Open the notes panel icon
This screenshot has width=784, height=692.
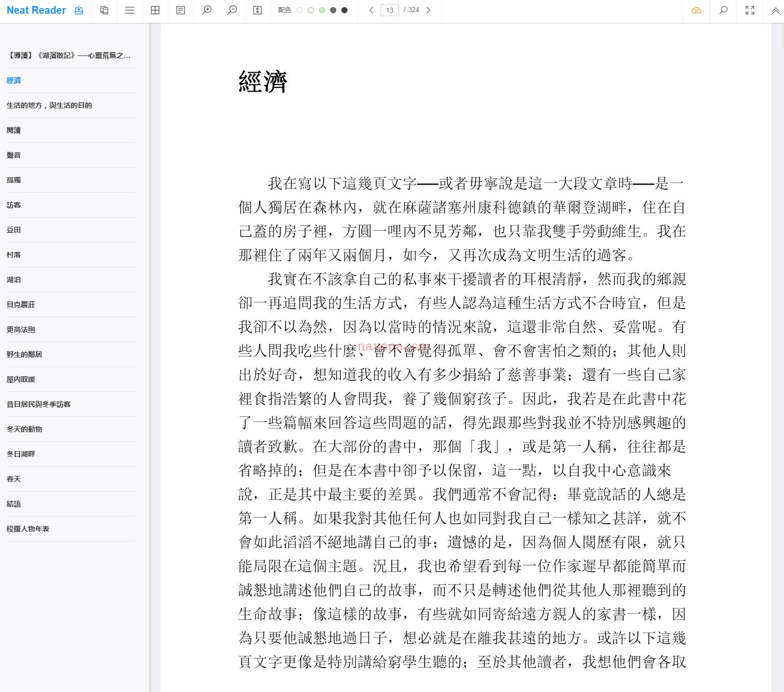click(181, 10)
